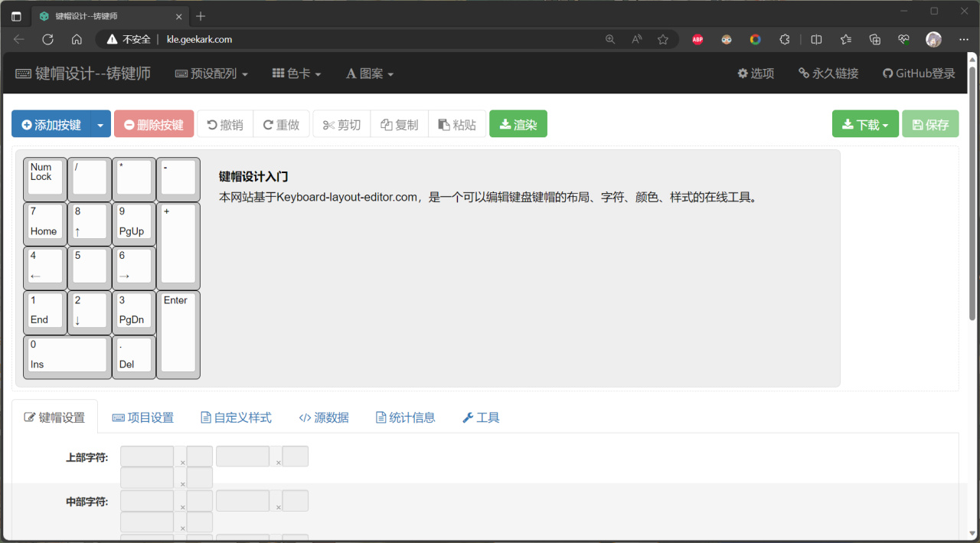This screenshot has width=980, height=543.
Task: Click the read aloud icon in address bar
Action: [x=637, y=39]
